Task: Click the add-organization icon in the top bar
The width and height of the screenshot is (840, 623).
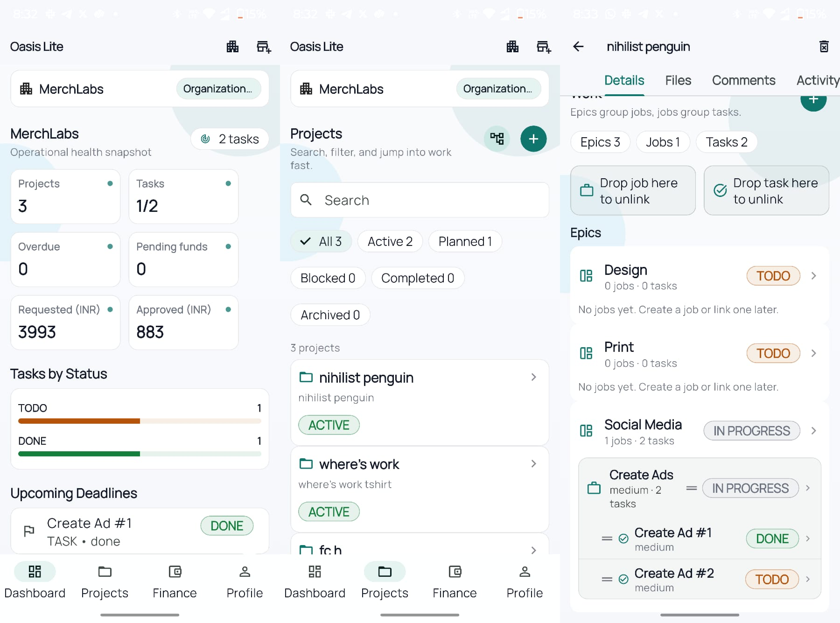Action: point(264,46)
